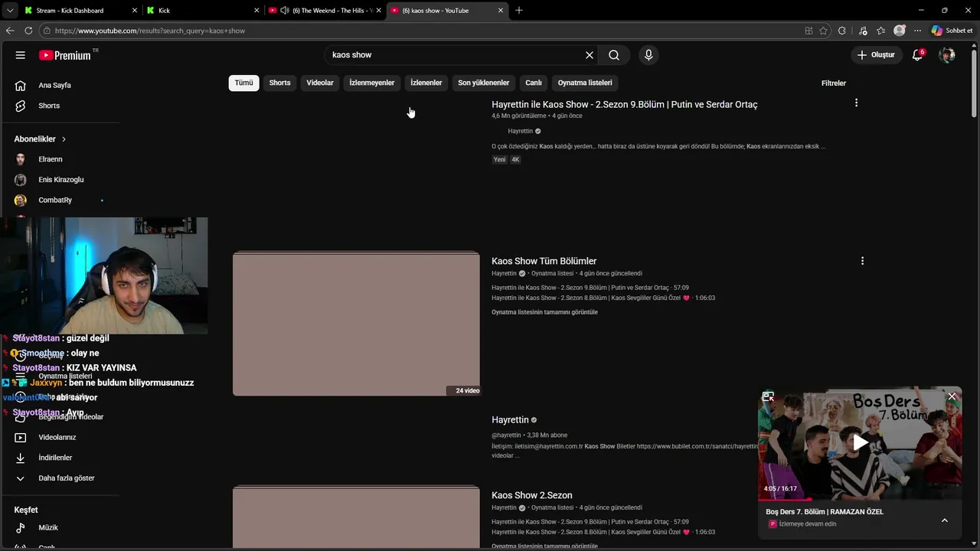980x551 pixels.
Task: Open Filtreler search filters
Action: coord(834,83)
